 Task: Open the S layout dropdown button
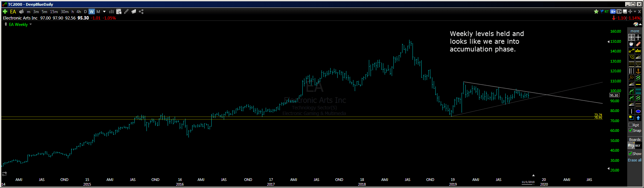pos(613,11)
